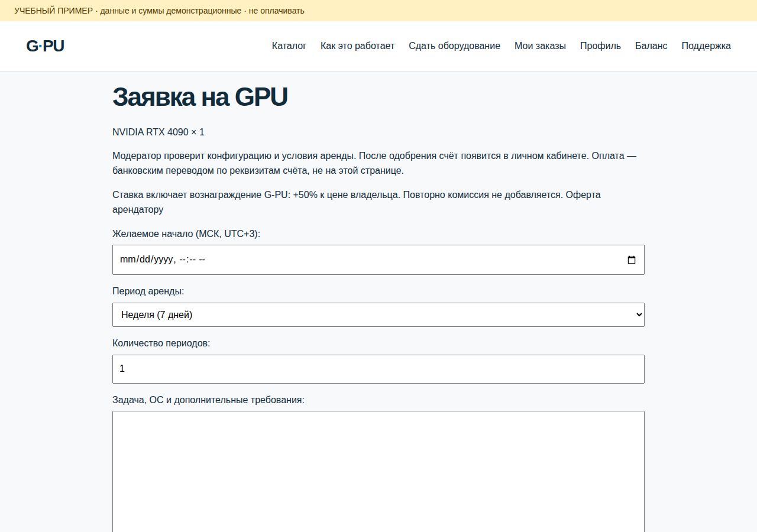The image size is (757, 532).
Task: Click the Заявка на GPU heading
Action: pyautogui.click(x=200, y=97)
